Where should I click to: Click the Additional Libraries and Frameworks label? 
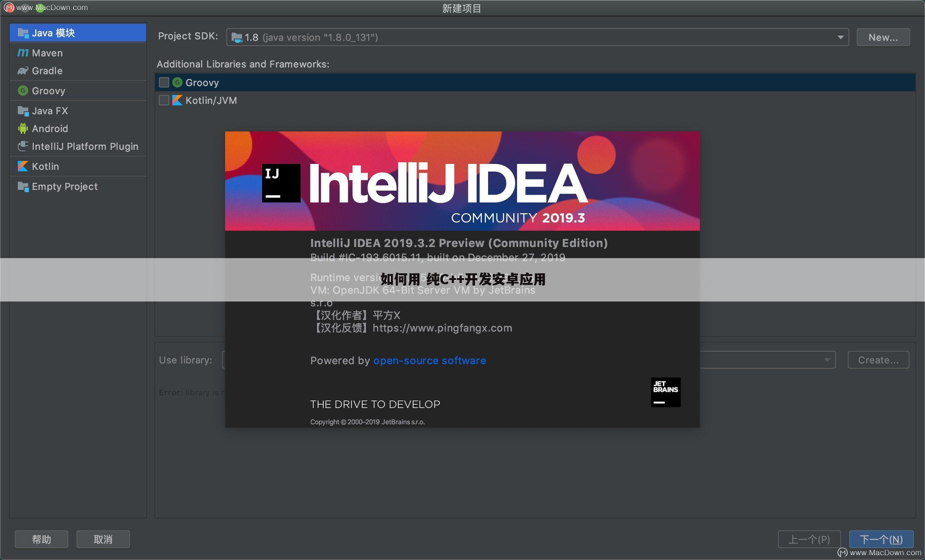point(243,64)
